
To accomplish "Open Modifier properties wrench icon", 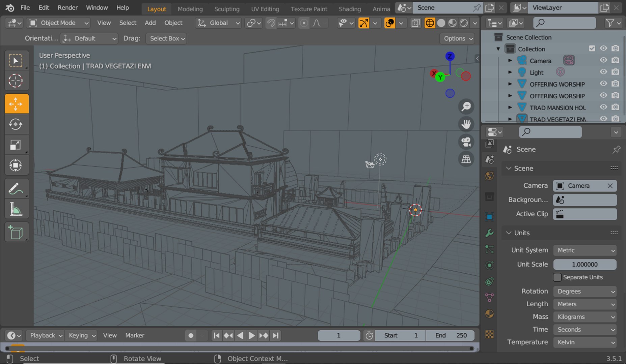I will point(489,233).
